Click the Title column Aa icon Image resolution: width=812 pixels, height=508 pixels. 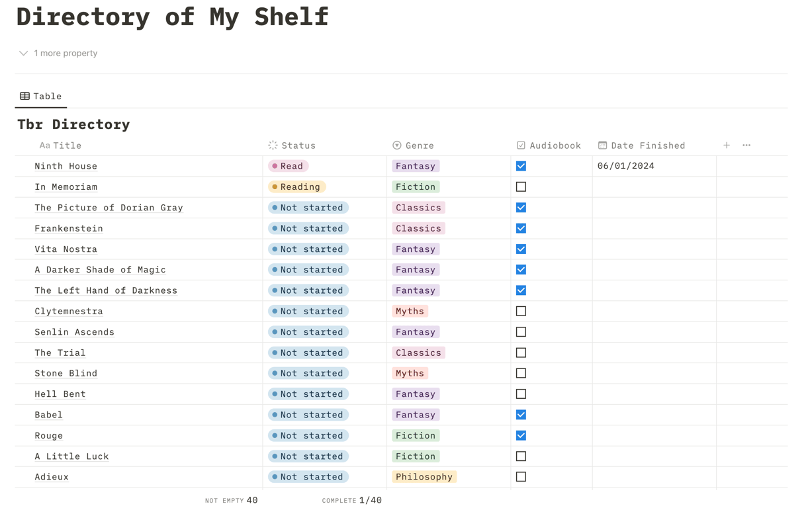click(x=44, y=146)
